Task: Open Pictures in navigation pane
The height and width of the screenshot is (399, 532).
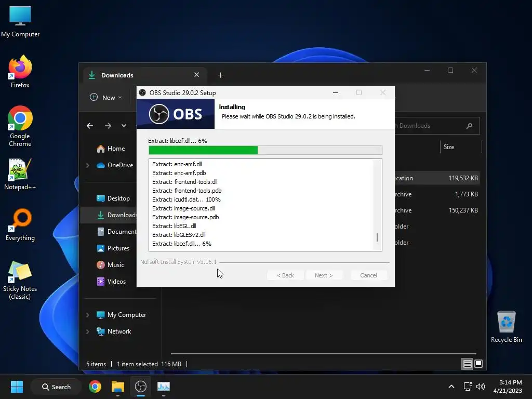Action: [113, 248]
